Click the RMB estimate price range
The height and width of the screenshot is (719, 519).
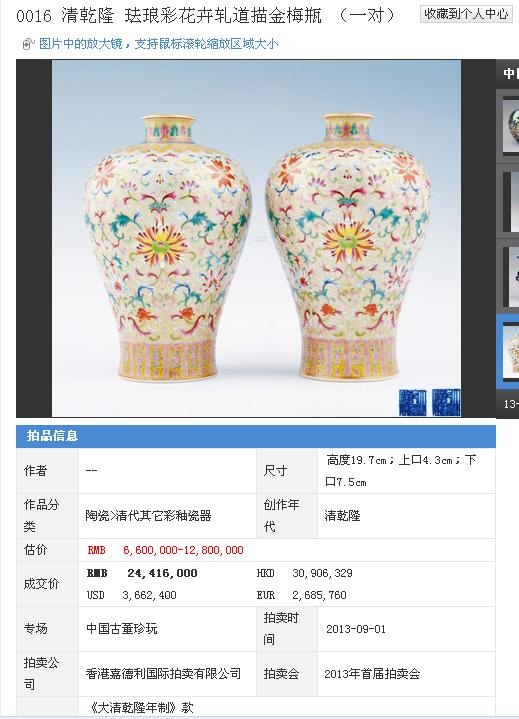[166, 550]
